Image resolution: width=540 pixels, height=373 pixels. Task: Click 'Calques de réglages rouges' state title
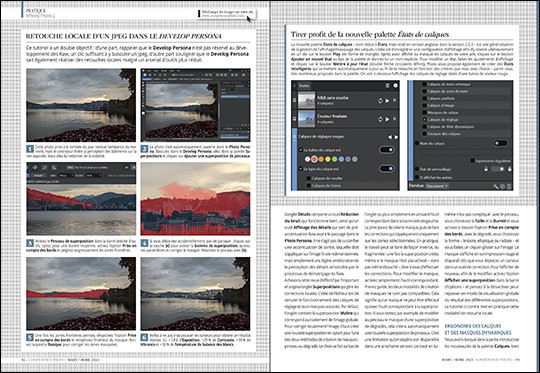(321, 137)
